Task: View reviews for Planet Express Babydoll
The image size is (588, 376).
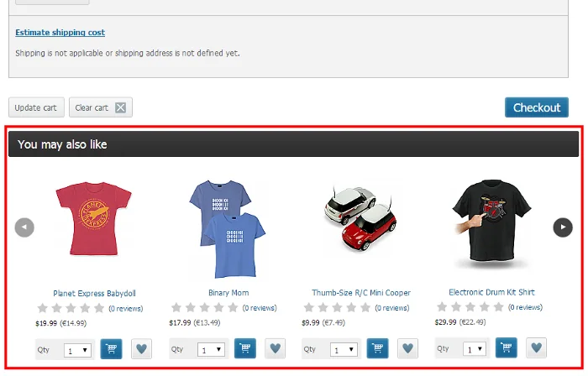Action: 126,309
